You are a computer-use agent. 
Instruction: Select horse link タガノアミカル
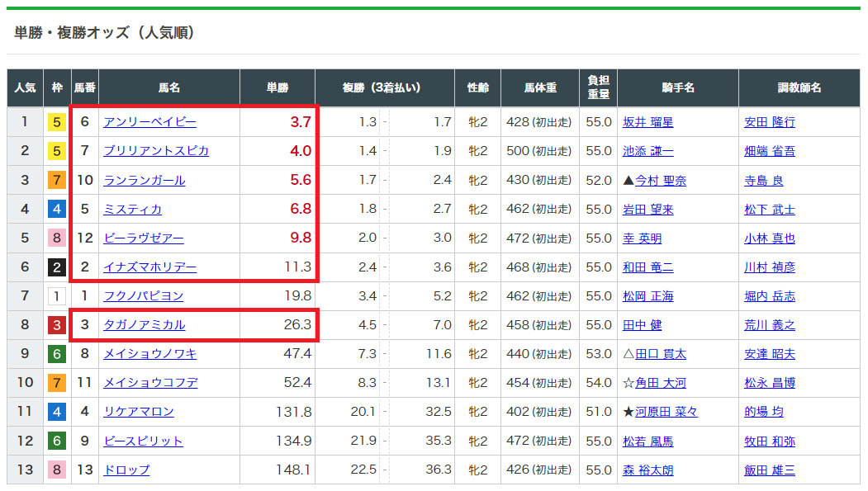tap(144, 325)
